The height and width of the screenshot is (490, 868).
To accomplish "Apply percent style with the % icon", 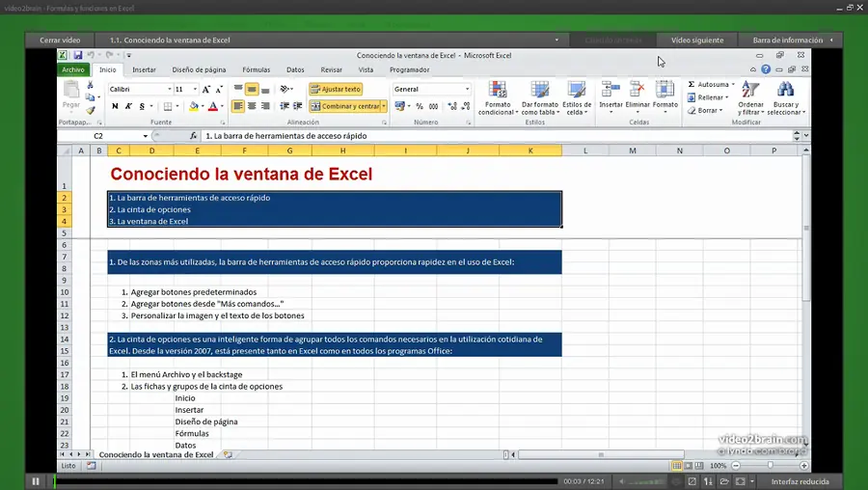I will pos(420,106).
